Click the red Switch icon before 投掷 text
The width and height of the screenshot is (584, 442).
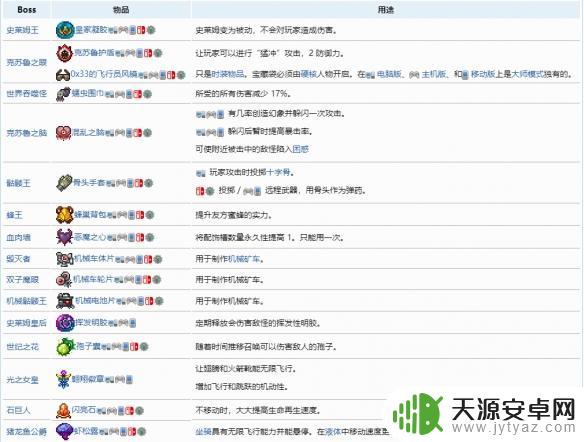click(x=200, y=191)
